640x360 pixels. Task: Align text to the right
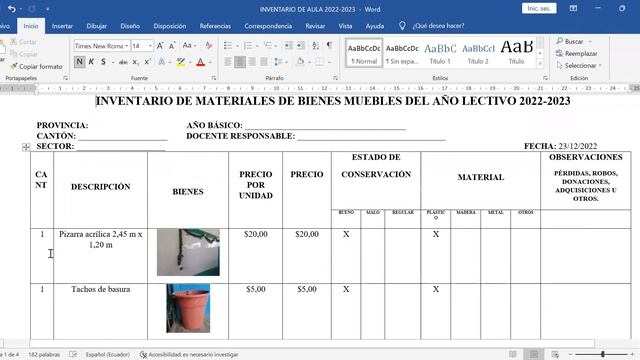[x=252, y=62]
